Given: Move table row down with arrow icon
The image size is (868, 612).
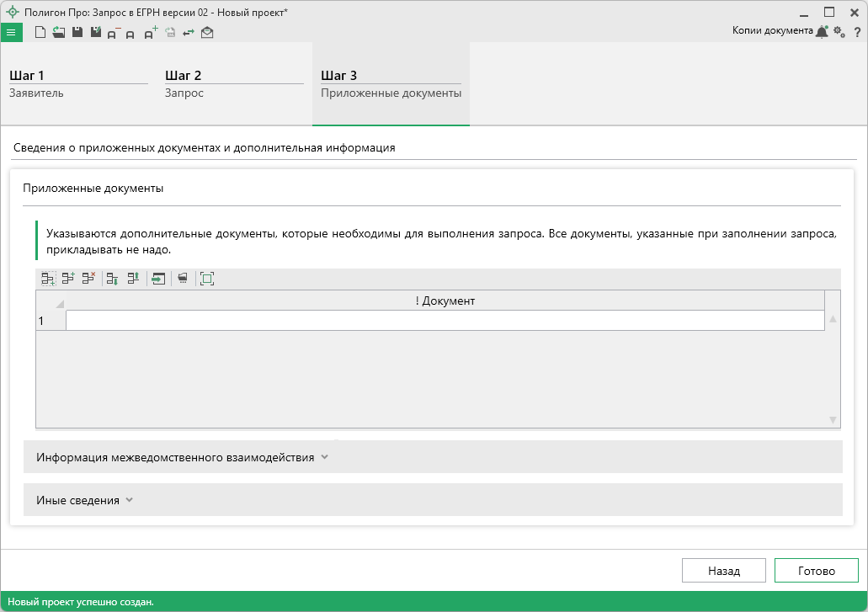Looking at the screenshot, I should tap(112, 279).
